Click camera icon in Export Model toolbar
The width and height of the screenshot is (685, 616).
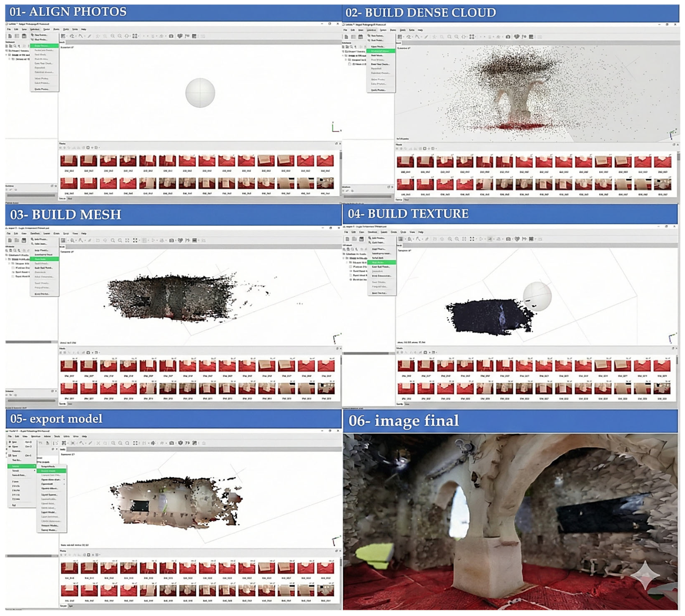pos(172,443)
